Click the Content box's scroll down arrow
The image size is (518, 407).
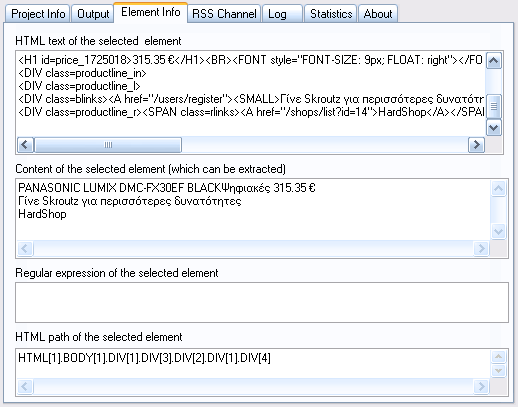coord(499,231)
